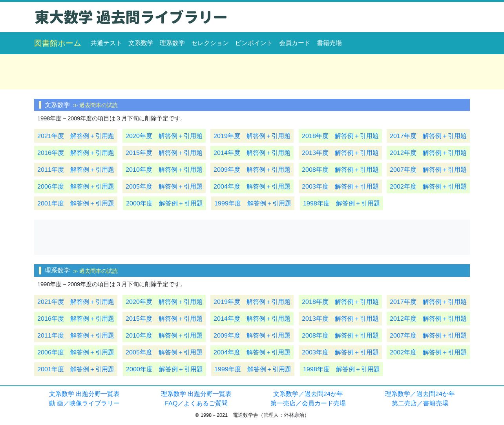
Task: Open 理系数学 2007年度 解答例+引用題
Action: coord(428,336)
